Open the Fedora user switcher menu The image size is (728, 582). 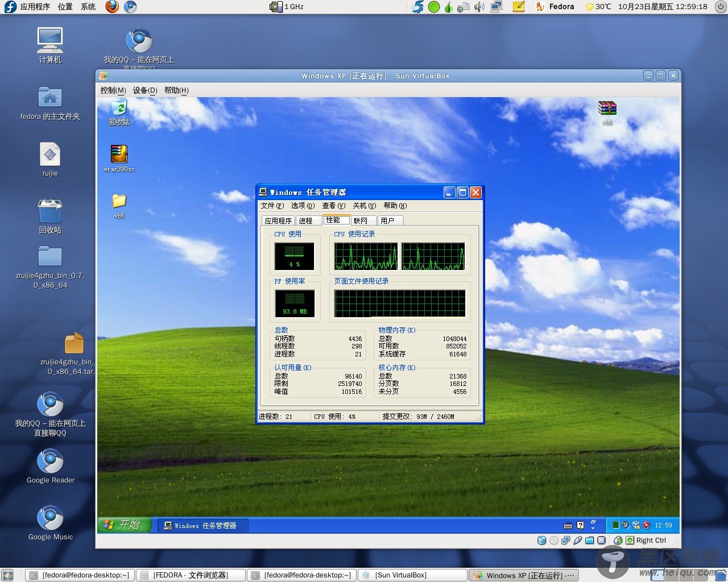pyautogui.click(x=555, y=7)
